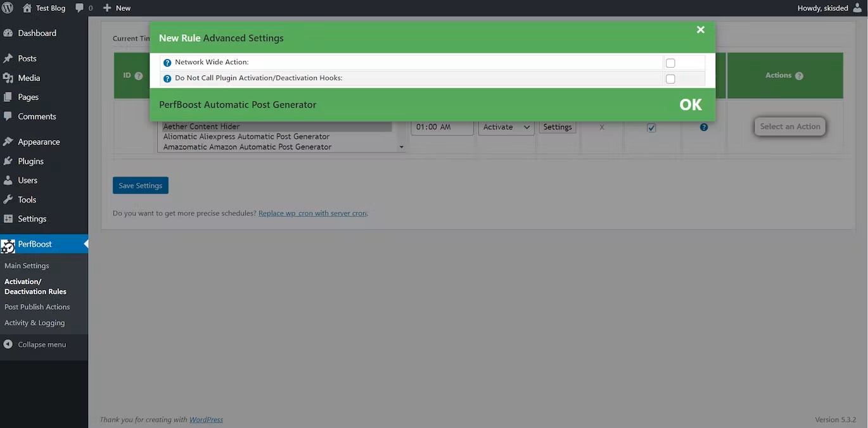This screenshot has width=868, height=428.
Task: Open the Select an Action dropdown
Action: pos(790,127)
